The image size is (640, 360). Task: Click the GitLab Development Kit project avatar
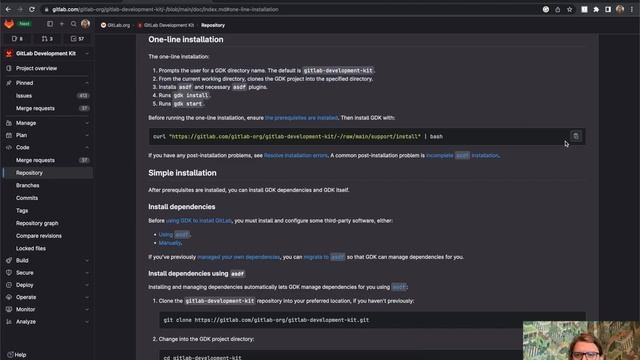point(9,53)
